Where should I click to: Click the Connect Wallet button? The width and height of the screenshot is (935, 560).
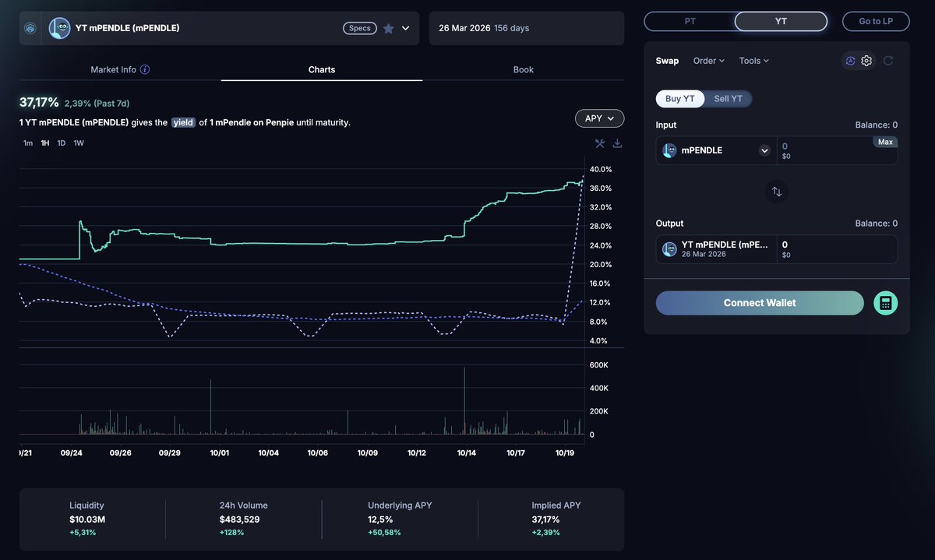pyautogui.click(x=760, y=303)
